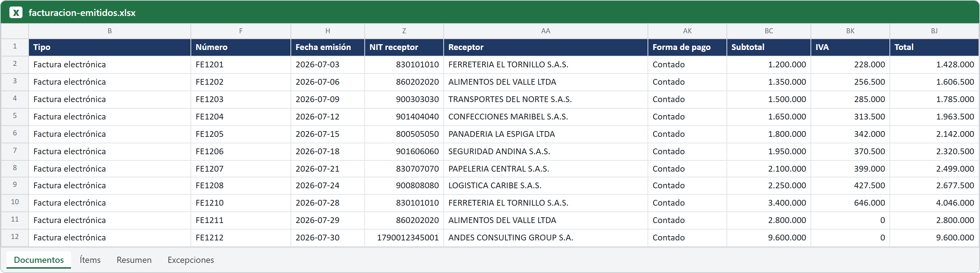Select column Z header
This screenshot has height=273, width=980.
coord(404,31)
